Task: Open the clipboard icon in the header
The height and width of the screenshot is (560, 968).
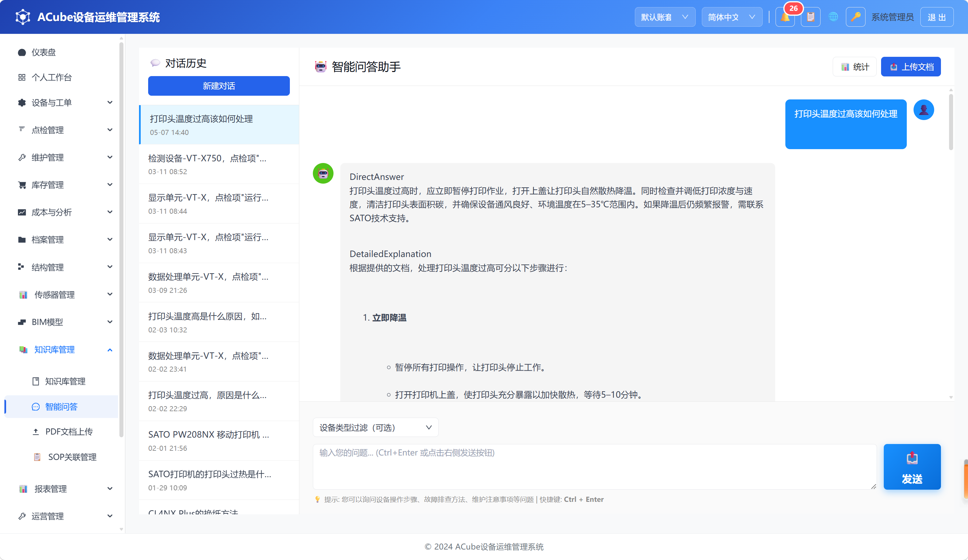Action: 810,17
